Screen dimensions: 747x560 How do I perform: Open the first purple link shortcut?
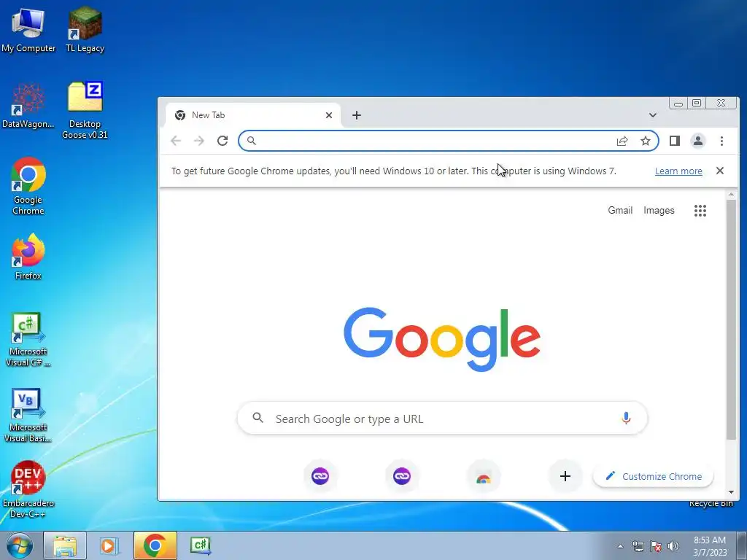(320, 475)
